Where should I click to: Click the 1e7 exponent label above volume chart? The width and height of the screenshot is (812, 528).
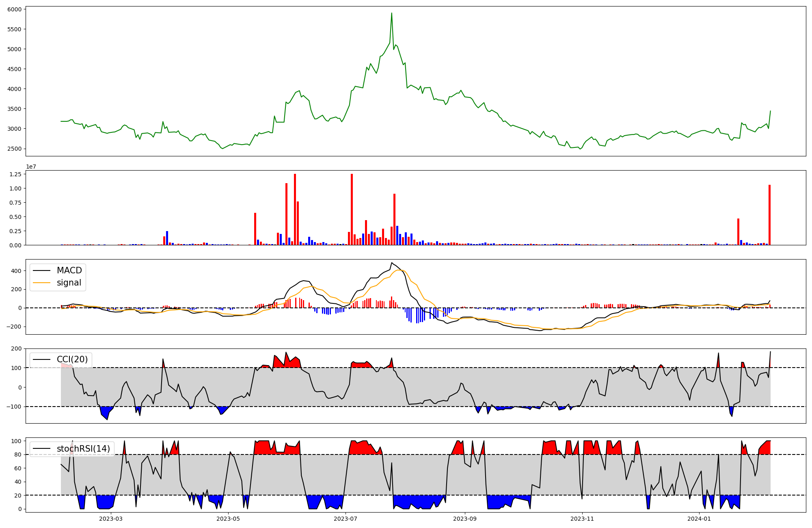point(31,167)
